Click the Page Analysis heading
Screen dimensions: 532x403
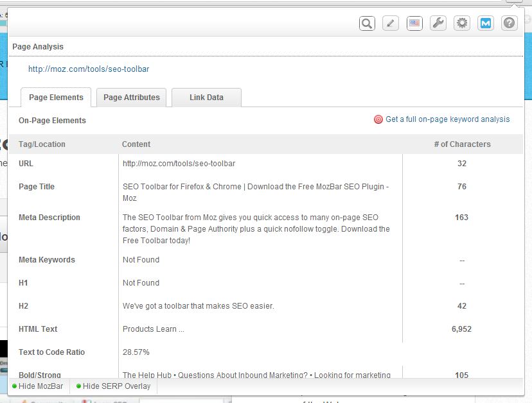tap(38, 46)
